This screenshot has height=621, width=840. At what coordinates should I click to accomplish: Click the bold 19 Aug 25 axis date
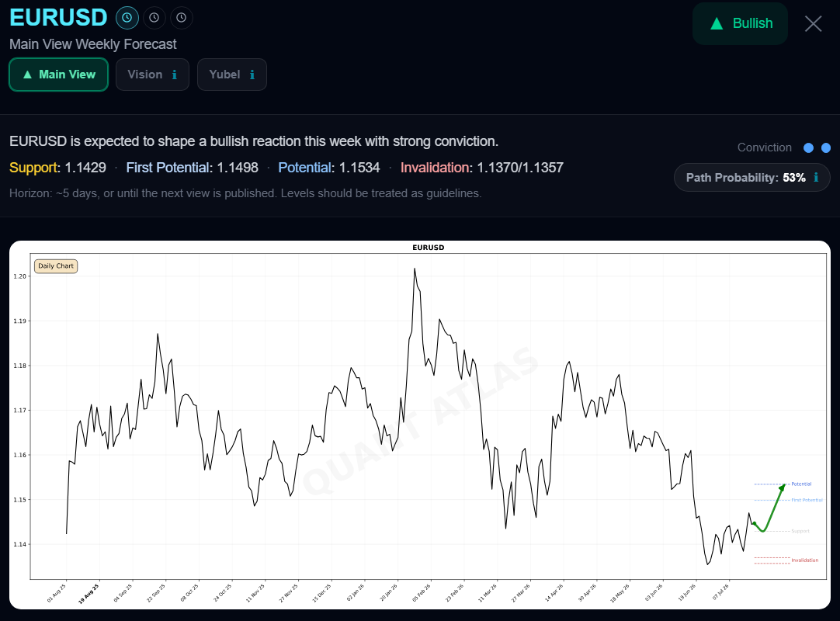tap(89, 594)
